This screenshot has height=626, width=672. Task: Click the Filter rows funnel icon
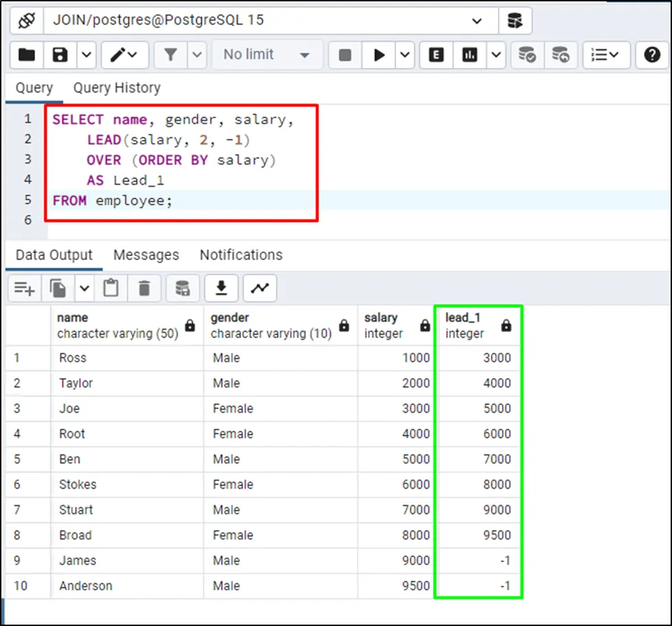[x=170, y=55]
